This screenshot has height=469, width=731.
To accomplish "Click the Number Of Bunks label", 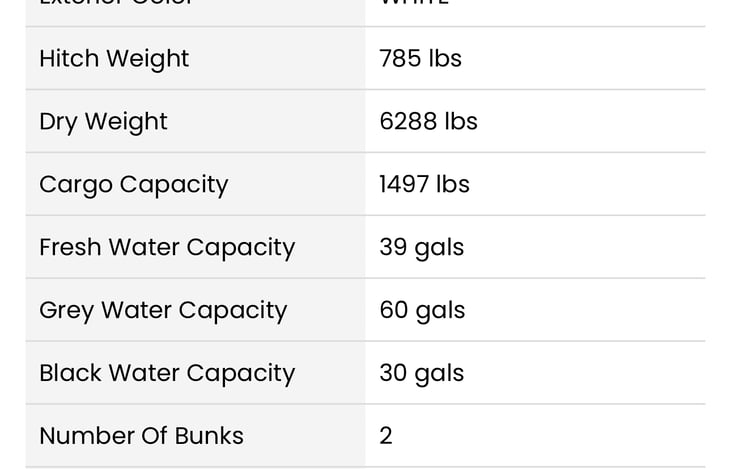I will coord(141,437).
